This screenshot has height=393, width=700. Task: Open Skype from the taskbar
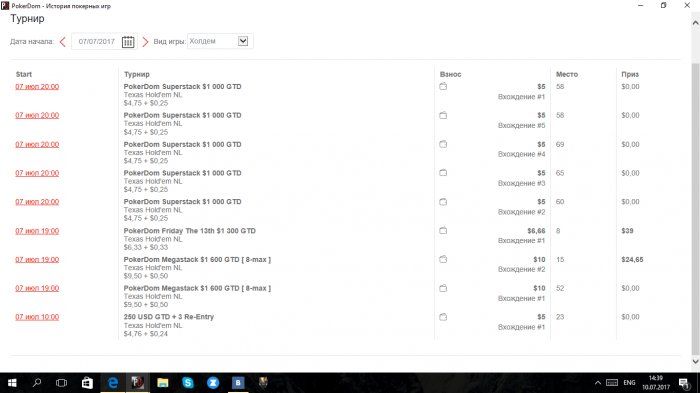pyautogui.click(x=188, y=383)
